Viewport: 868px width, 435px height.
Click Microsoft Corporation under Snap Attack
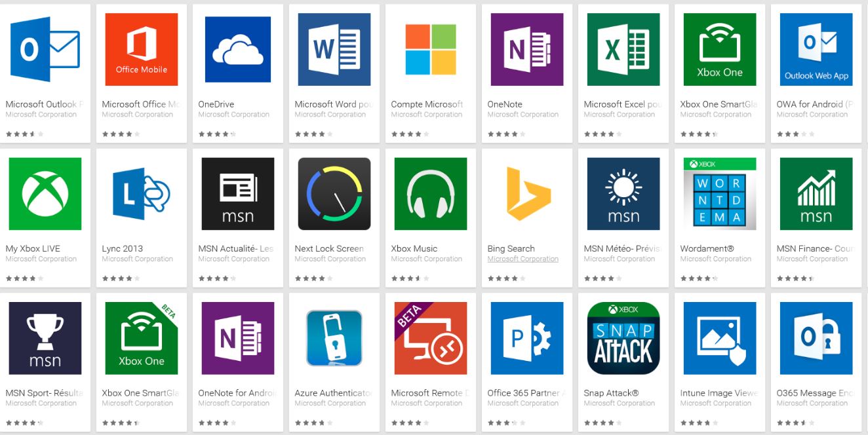(619, 404)
